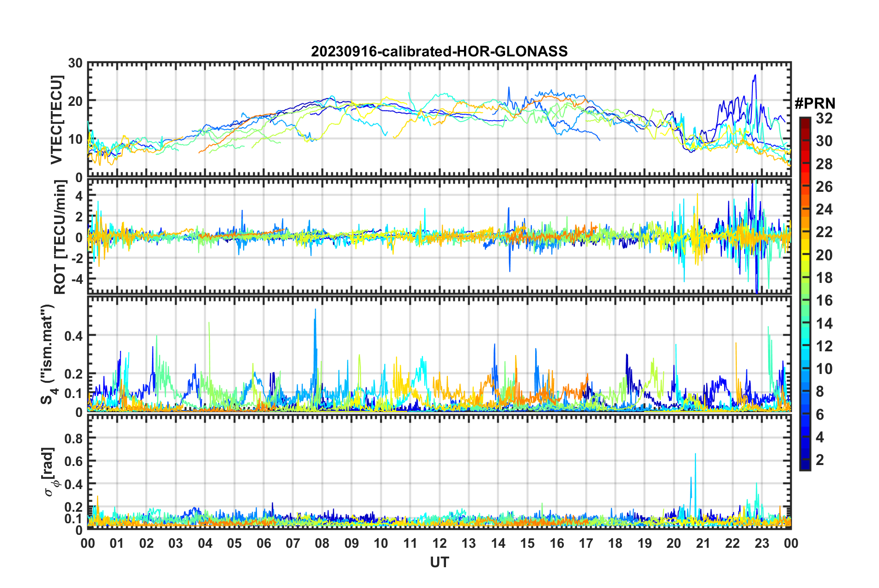Click the plot title 20230916-calibrated-HOR-GLONASS
Screen dimensions: 879x588
pos(439,51)
